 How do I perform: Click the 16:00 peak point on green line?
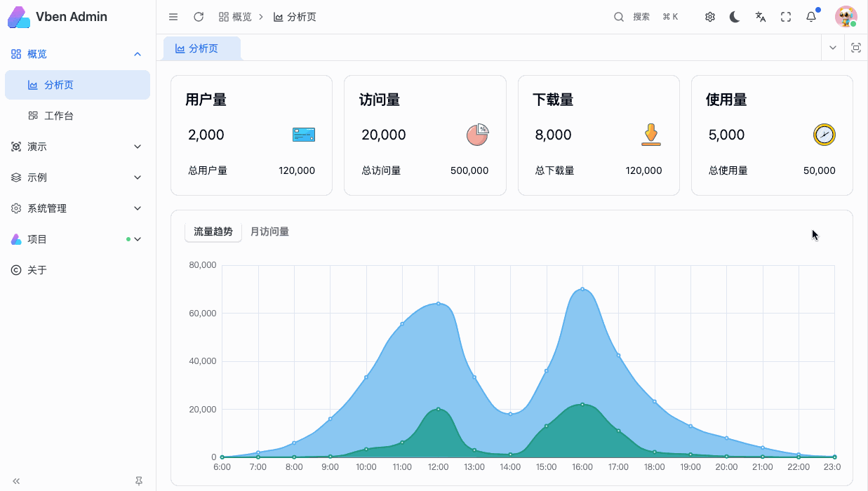point(582,404)
